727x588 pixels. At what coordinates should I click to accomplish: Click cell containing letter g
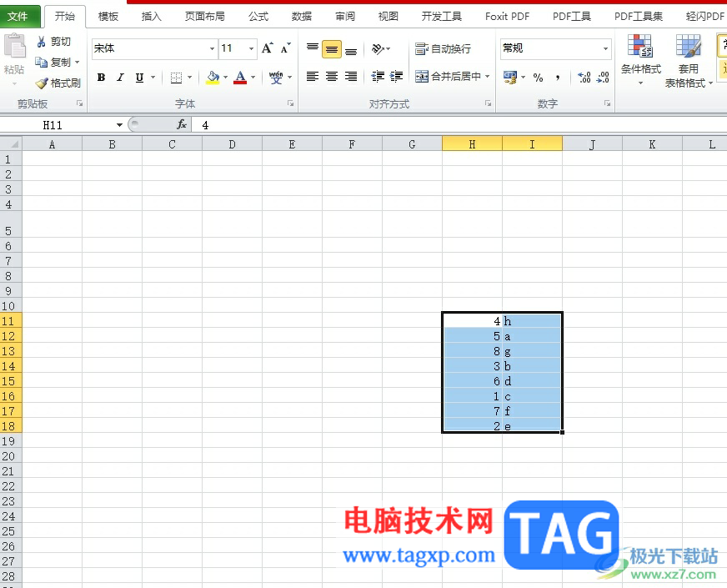(x=532, y=351)
